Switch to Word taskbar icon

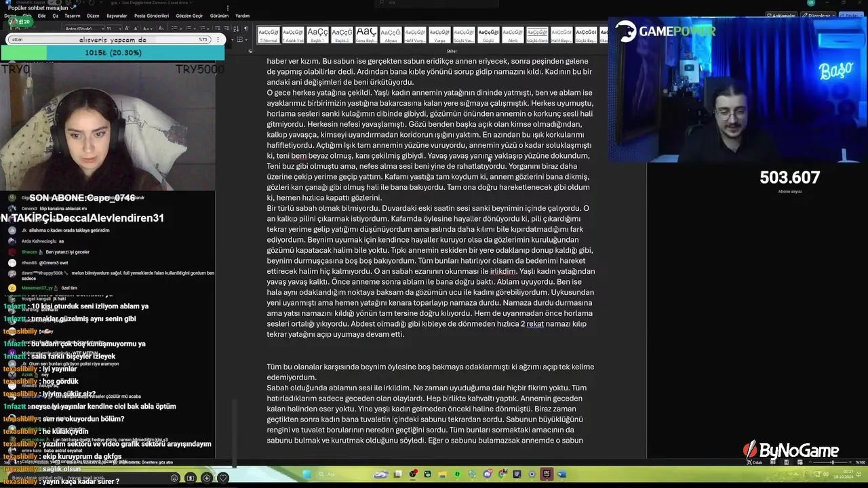tap(561, 474)
